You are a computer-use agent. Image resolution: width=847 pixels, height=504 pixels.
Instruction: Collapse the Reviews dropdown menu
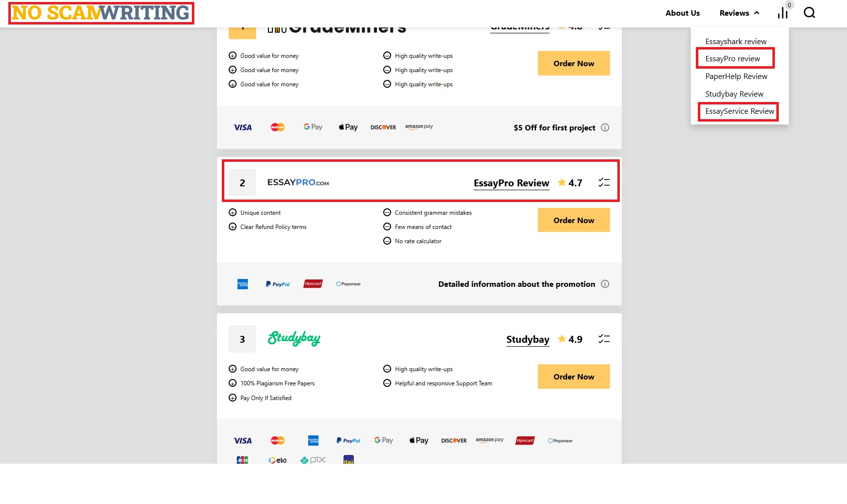739,13
